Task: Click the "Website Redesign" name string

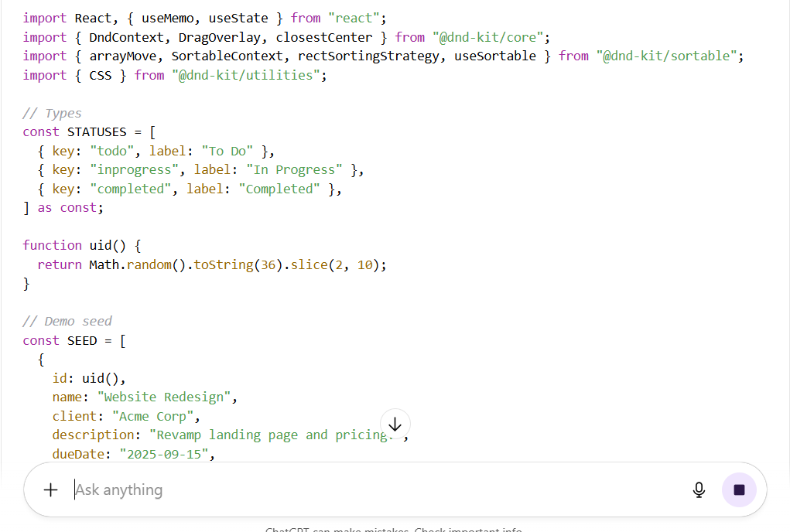Action: click(x=164, y=397)
